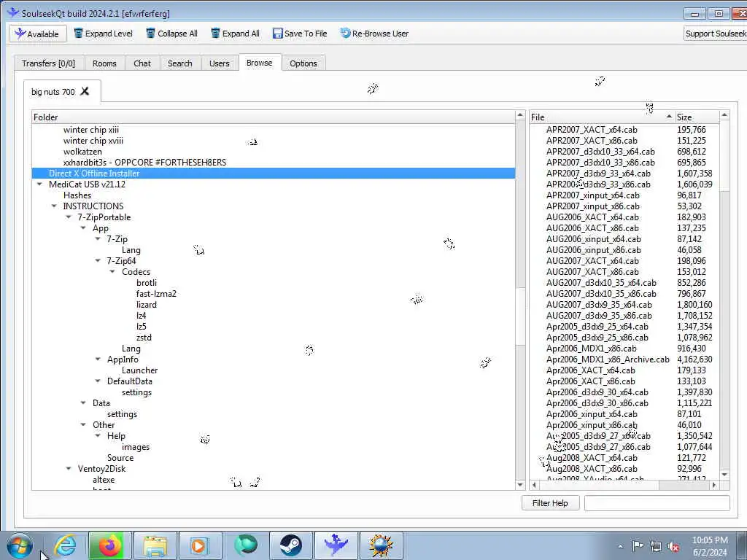Launch Internet Explorer from the taskbar
This screenshot has height=560, width=747.
pos(65,545)
